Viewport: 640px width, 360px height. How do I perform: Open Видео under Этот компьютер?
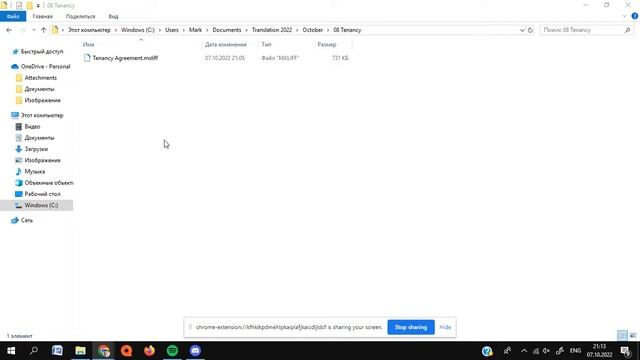(32, 127)
